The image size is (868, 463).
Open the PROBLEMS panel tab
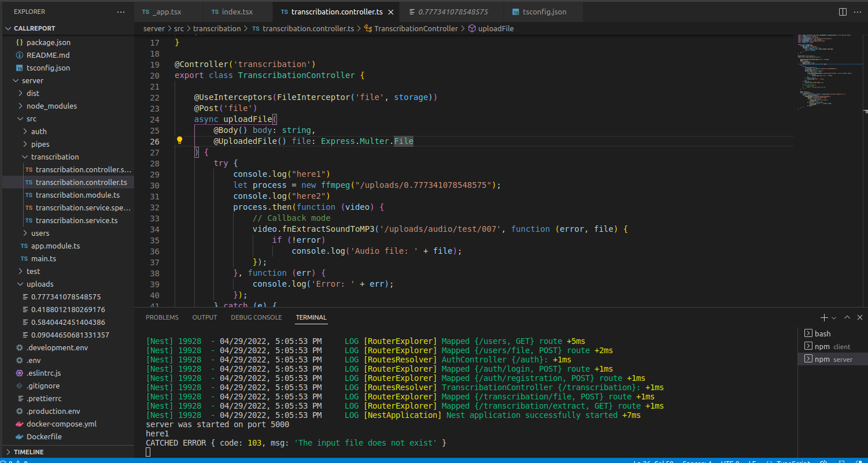162,317
